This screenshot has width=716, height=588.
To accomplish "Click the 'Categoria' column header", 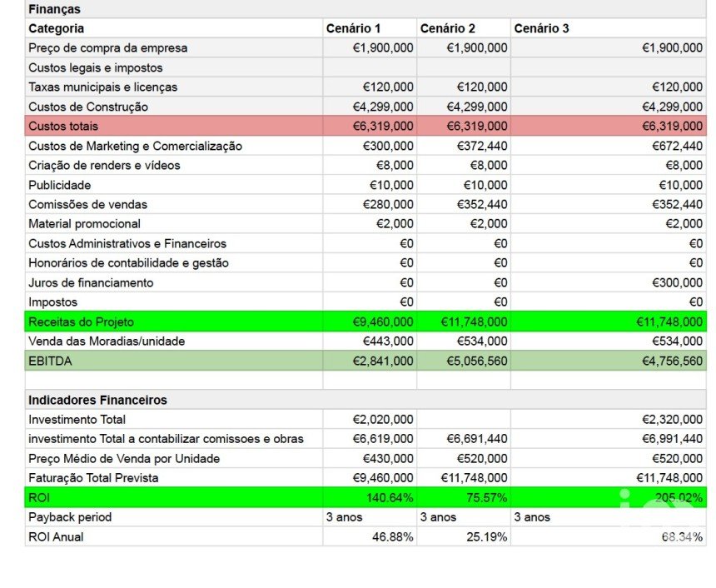I will [56, 28].
